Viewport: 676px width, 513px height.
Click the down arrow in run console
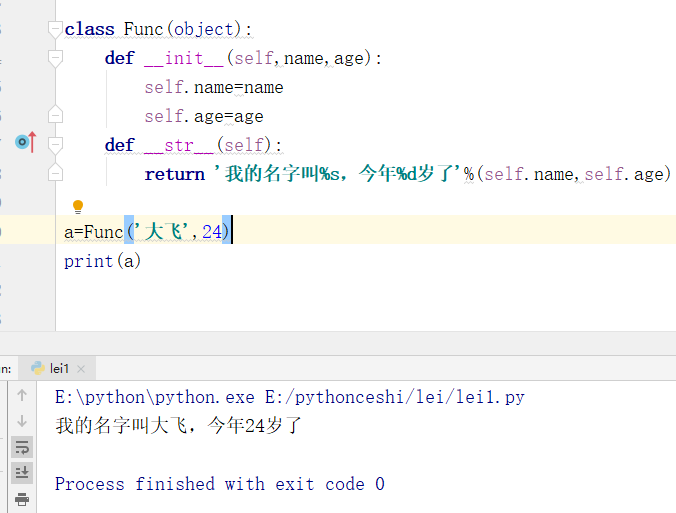click(x=22, y=420)
